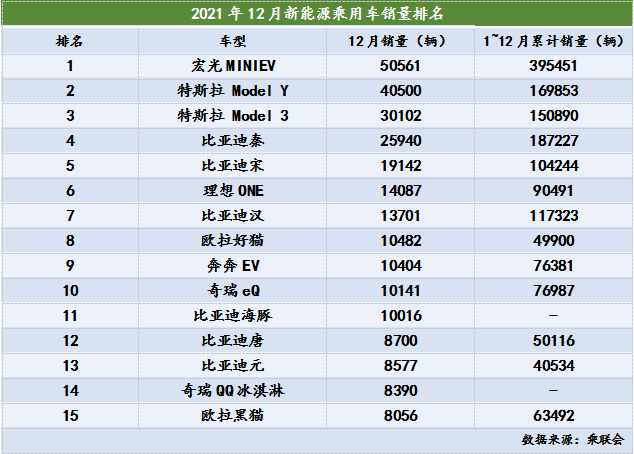The width and height of the screenshot is (634, 454).
Task: Select the 比亚迪海豚 cell
Action: [x=233, y=316]
